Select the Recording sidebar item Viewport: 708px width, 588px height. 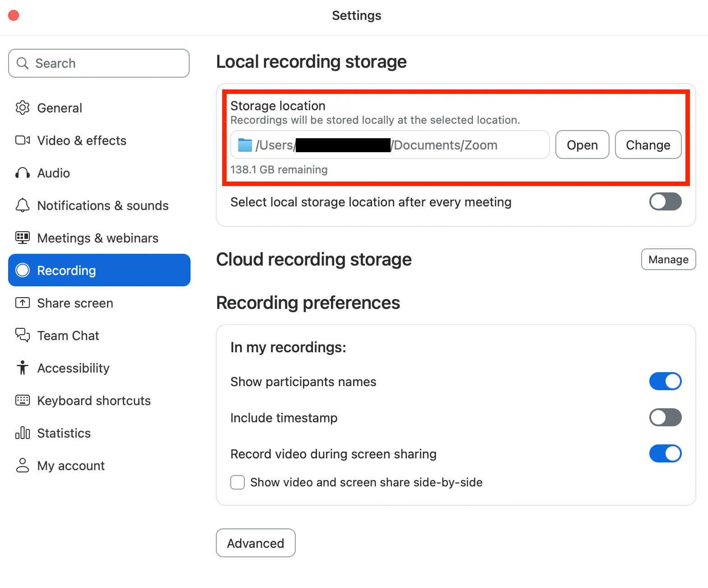point(99,270)
